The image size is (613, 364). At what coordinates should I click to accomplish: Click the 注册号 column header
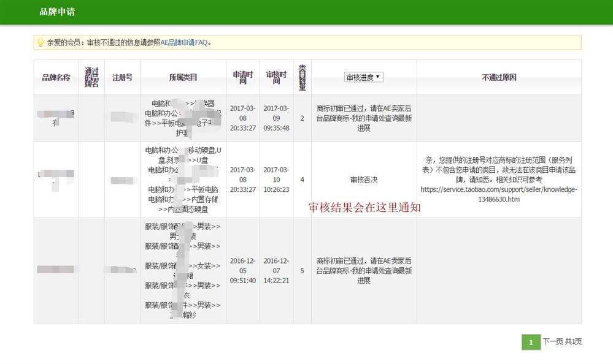[122, 78]
